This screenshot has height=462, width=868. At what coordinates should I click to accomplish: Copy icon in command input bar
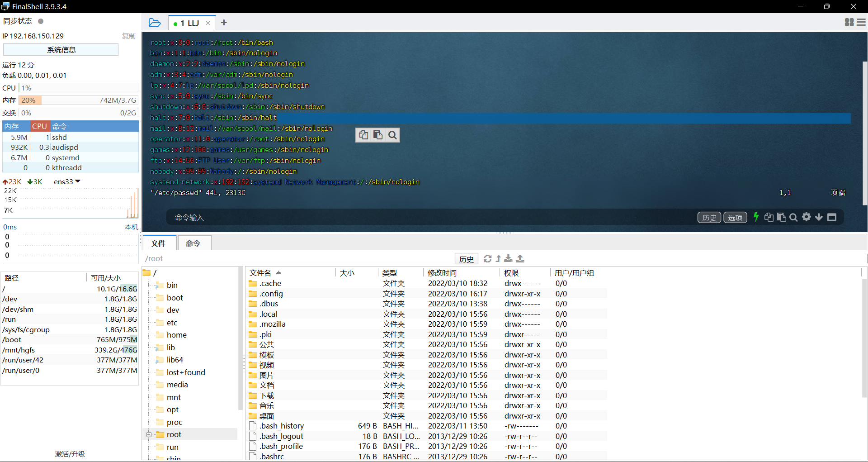coord(769,217)
